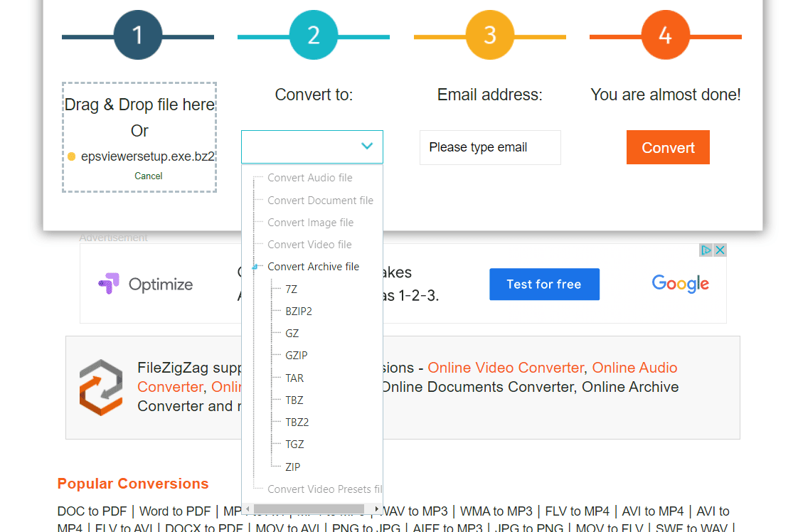Screen dimensions: 798x532
Task: Click the Google logo in the ad
Action: click(681, 284)
